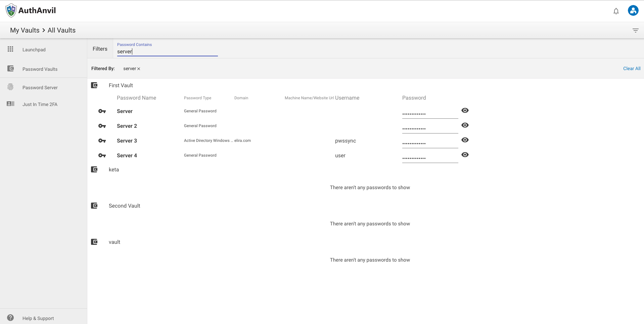Viewport: 644px width, 324px height.
Task: Click the All Vaults breadcrumb
Action: (x=61, y=30)
